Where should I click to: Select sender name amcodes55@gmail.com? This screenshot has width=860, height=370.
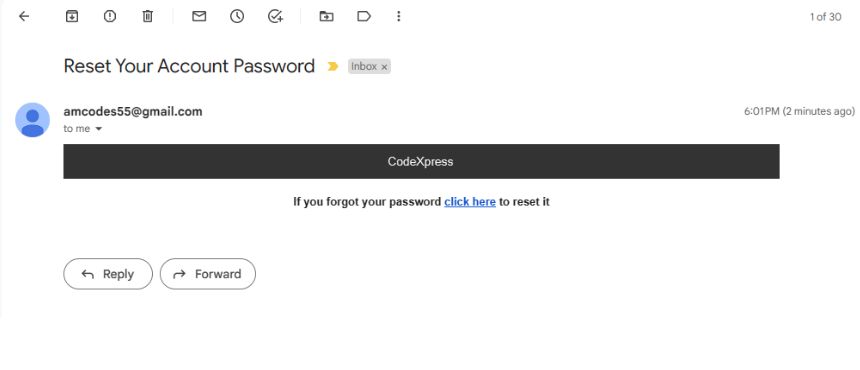[133, 112]
